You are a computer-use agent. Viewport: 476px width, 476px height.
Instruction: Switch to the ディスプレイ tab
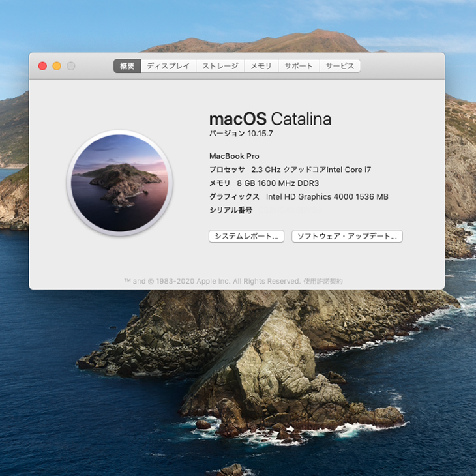(168, 66)
